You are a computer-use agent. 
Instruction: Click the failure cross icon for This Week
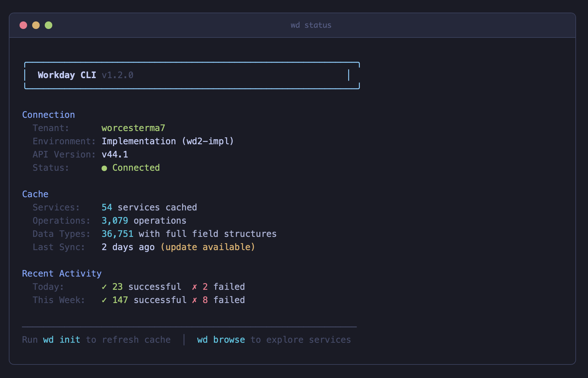pyautogui.click(x=194, y=300)
